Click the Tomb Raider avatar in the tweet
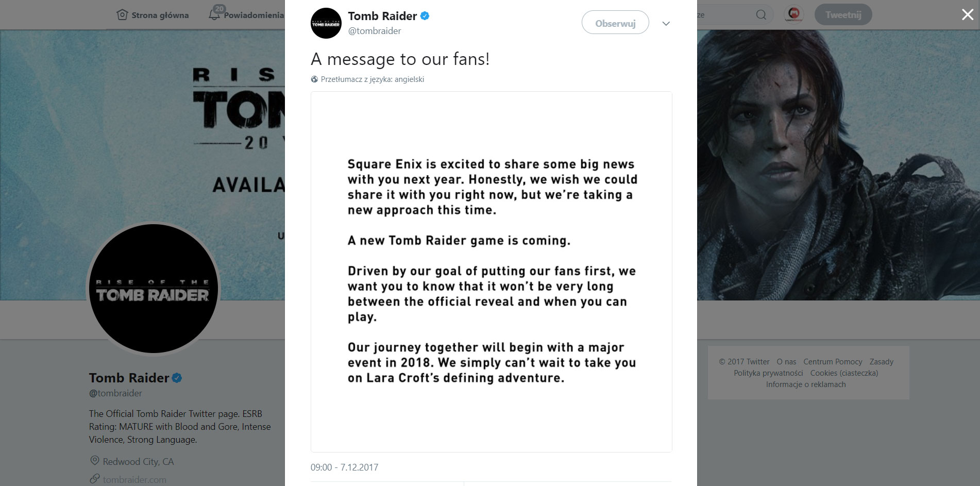This screenshot has width=980, height=486. point(326,23)
